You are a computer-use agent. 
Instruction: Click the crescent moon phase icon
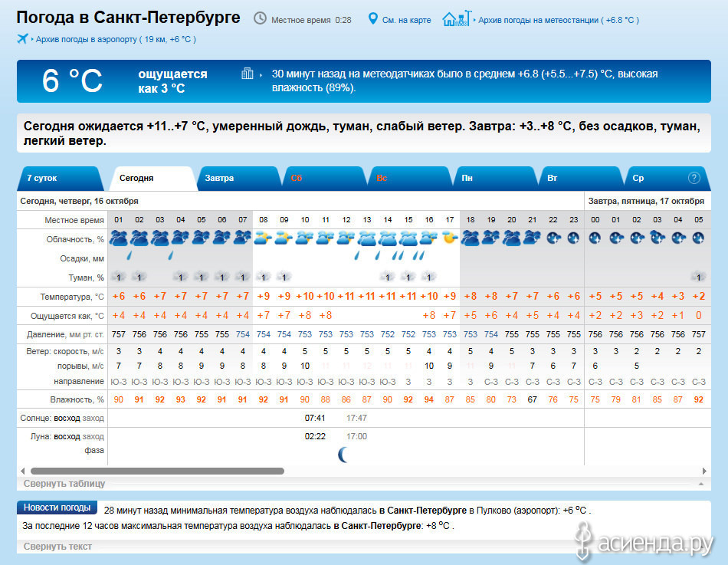pyautogui.click(x=345, y=455)
